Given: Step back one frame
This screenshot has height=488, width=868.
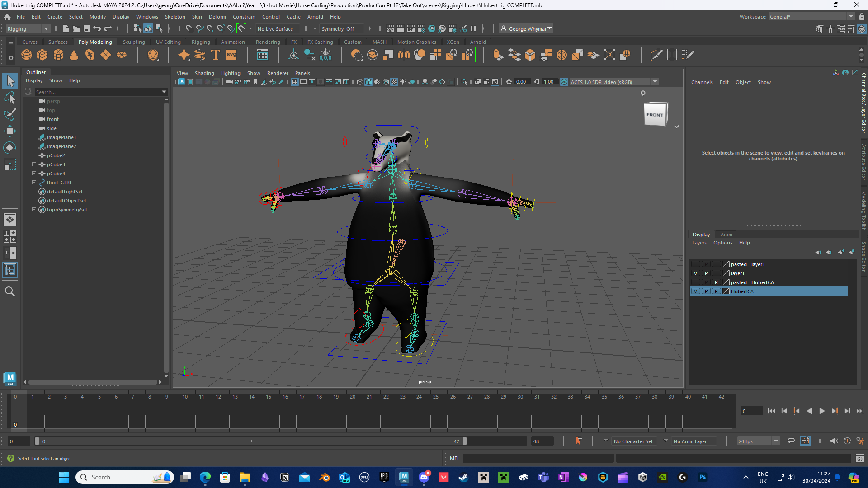Looking at the screenshot, I should [784, 411].
